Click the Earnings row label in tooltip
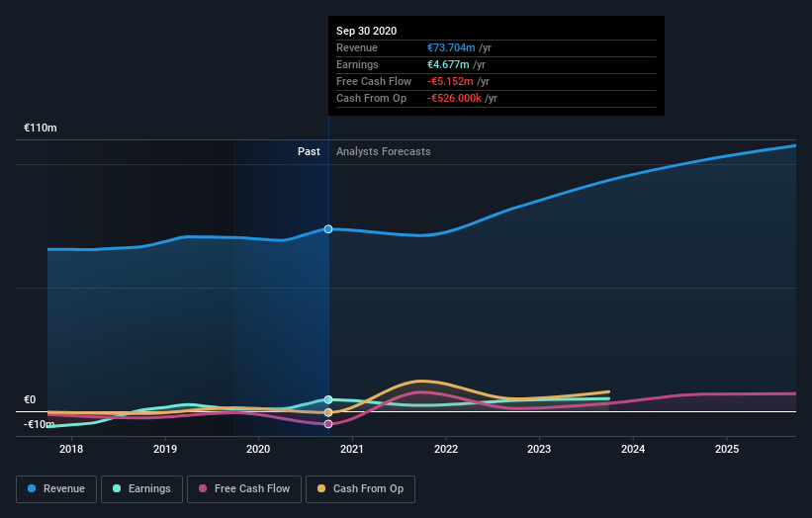This screenshot has width=812, height=518. 357,64
